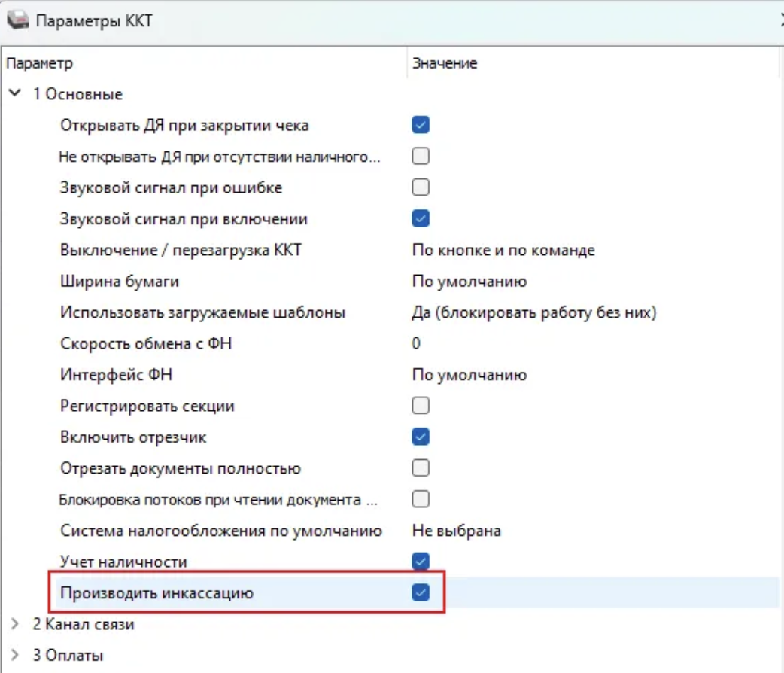
Task: Turn off "Включить отрезчик" checkbox
Action: pyautogui.click(x=421, y=437)
